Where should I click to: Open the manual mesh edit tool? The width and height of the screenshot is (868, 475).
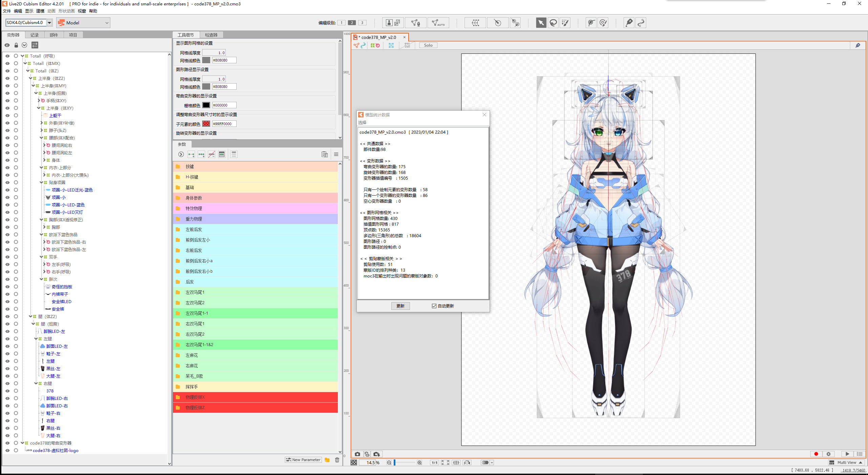415,23
